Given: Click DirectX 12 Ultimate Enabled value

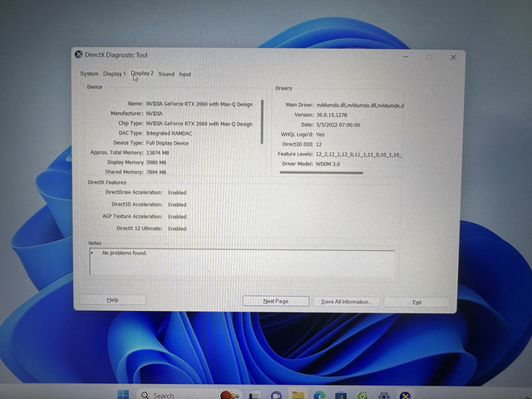Looking at the screenshot, I should (177, 229).
